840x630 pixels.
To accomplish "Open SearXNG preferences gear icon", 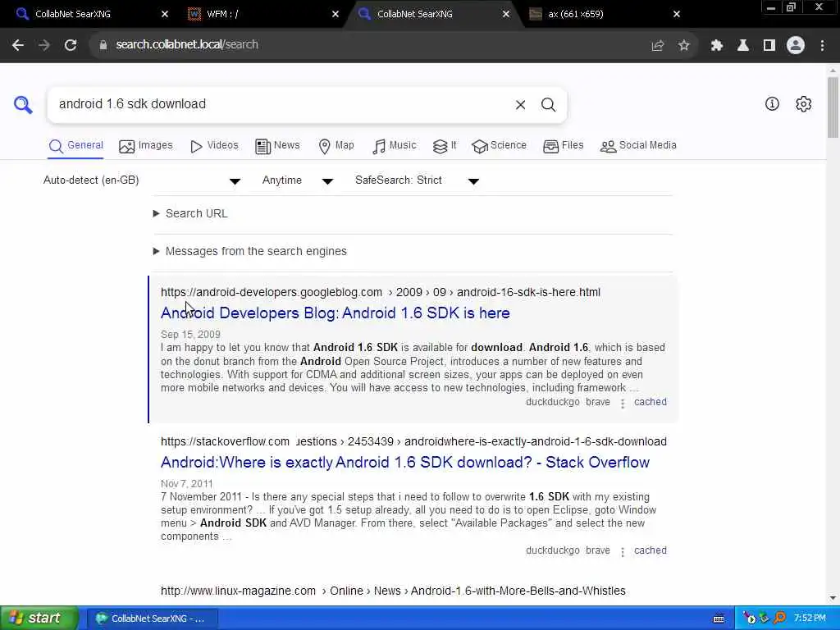I will pyautogui.click(x=803, y=104).
